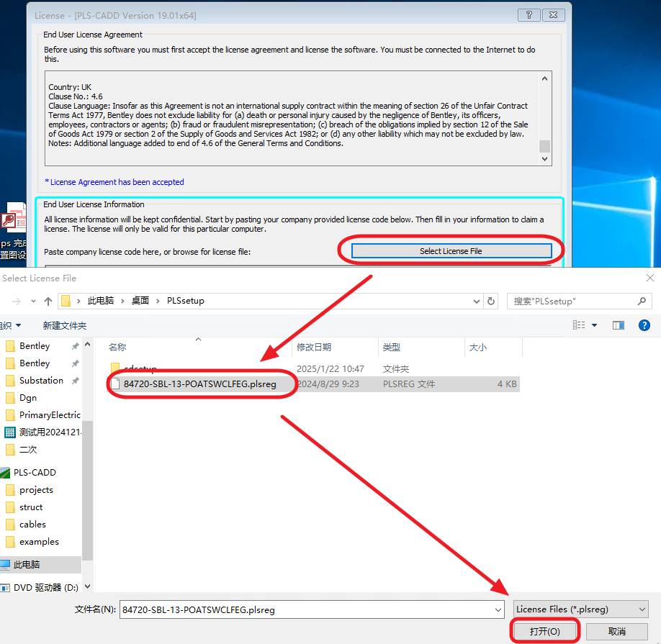This screenshot has height=644, width=661.
Task: Sort by 名称 column header
Action: pos(117,348)
